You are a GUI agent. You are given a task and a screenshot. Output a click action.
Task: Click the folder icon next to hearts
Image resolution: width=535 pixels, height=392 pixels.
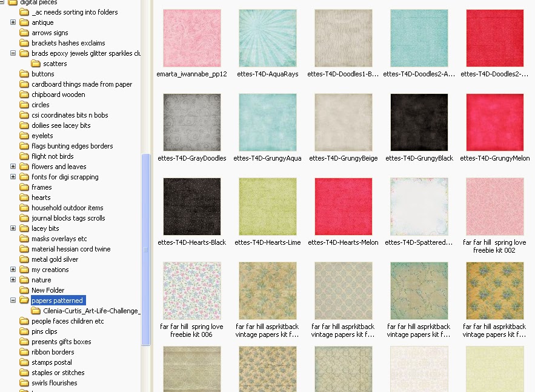pos(24,197)
